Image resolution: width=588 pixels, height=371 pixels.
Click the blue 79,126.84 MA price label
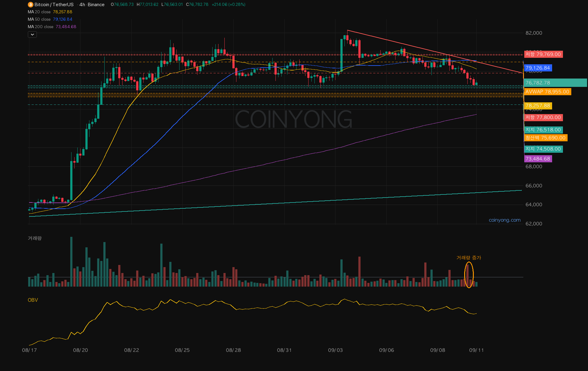pos(538,68)
